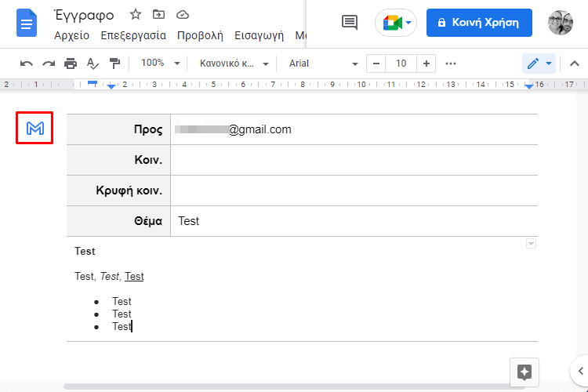This screenshot has height=392, width=588.
Task: Click the right indent marker on the ruler
Action: [528, 87]
